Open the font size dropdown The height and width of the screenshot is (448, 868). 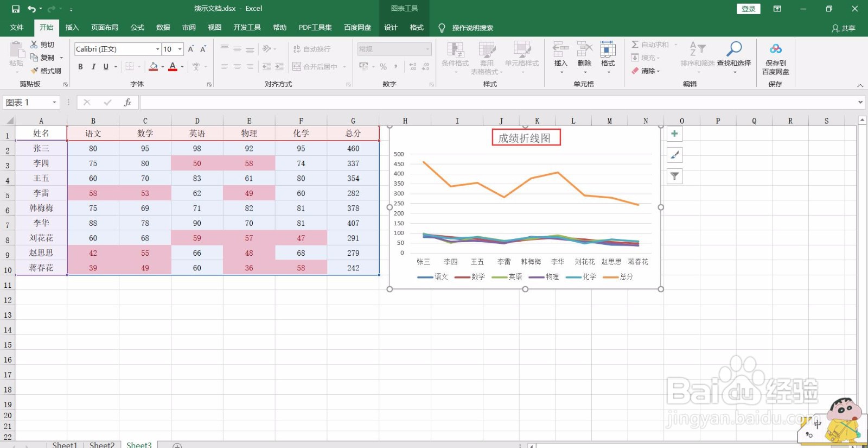180,49
